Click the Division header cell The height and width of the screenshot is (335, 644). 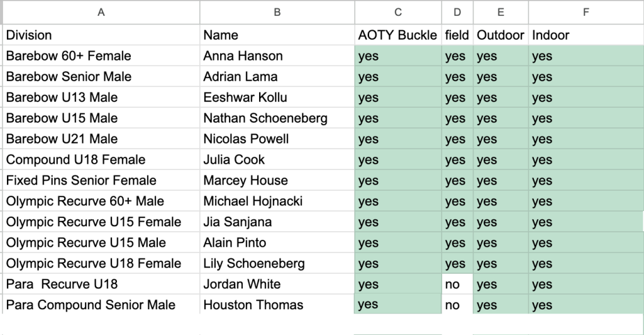pos(101,35)
